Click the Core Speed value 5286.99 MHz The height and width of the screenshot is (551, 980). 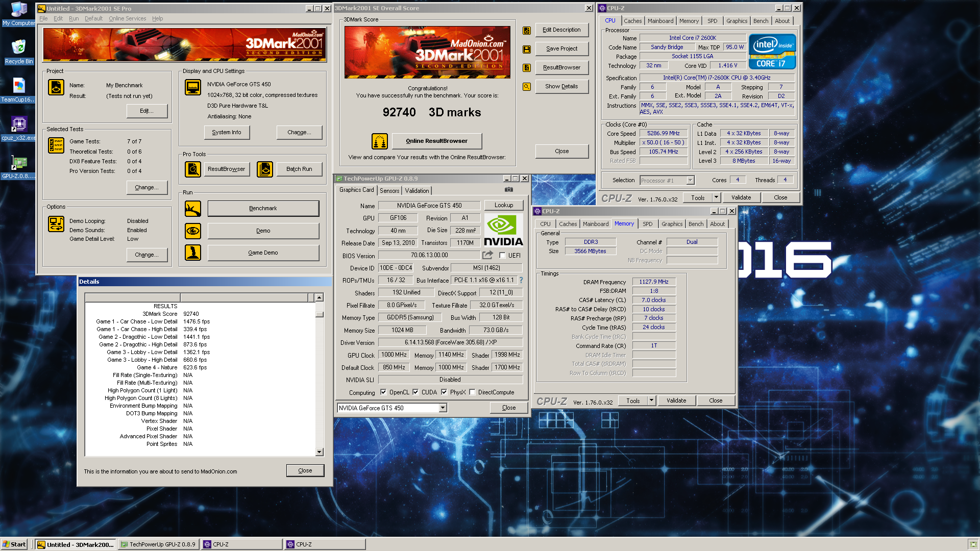pyautogui.click(x=663, y=133)
